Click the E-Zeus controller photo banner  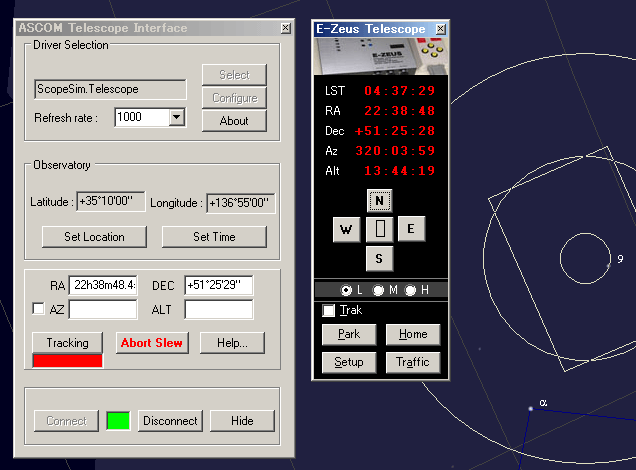381,56
